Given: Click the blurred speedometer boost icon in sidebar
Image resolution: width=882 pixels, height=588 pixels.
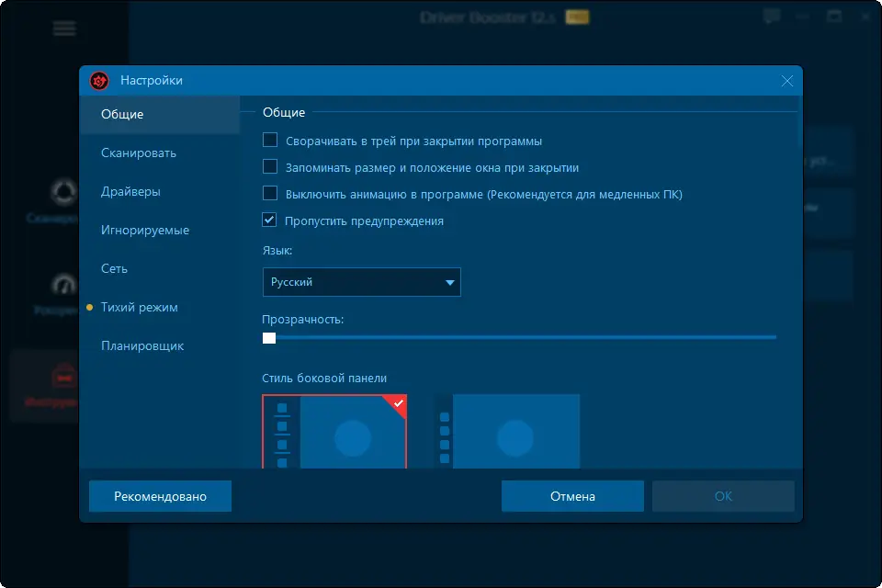Looking at the screenshot, I should [x=63, y=284].
